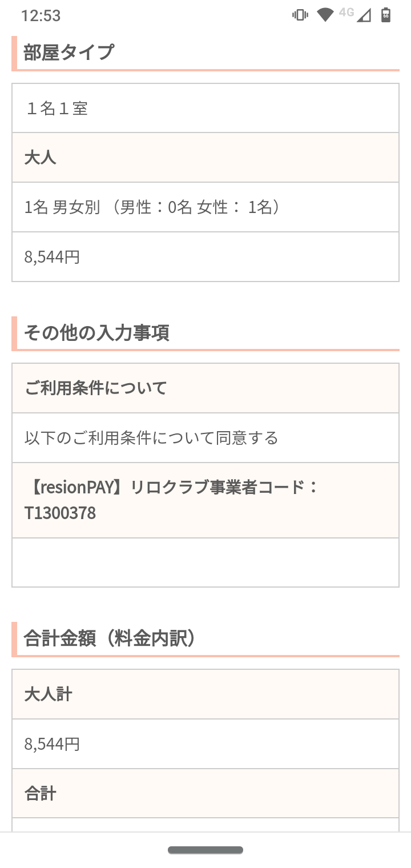
Task: Tap the home gesture bar at bottom
Action: click(x=205, y=850)
